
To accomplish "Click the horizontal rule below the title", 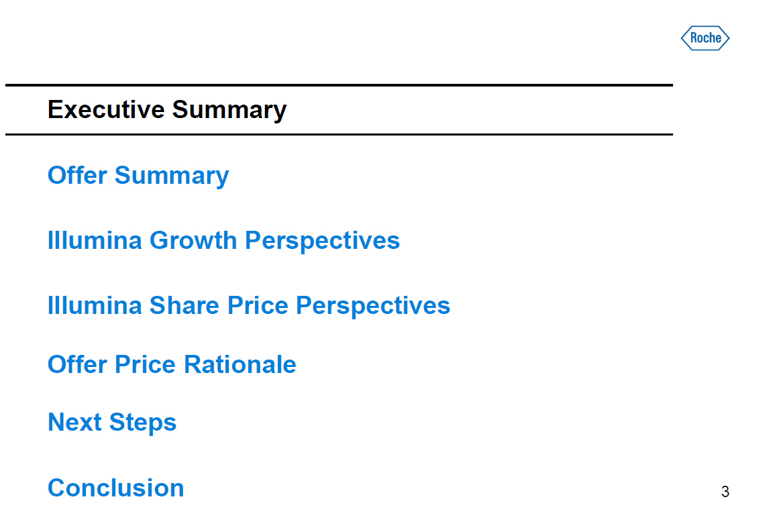I will point(339,134).
